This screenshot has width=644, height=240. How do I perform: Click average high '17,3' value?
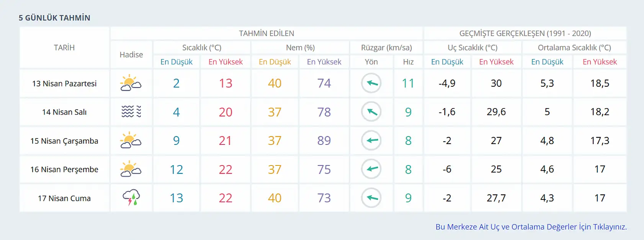(x=600, y=140)
